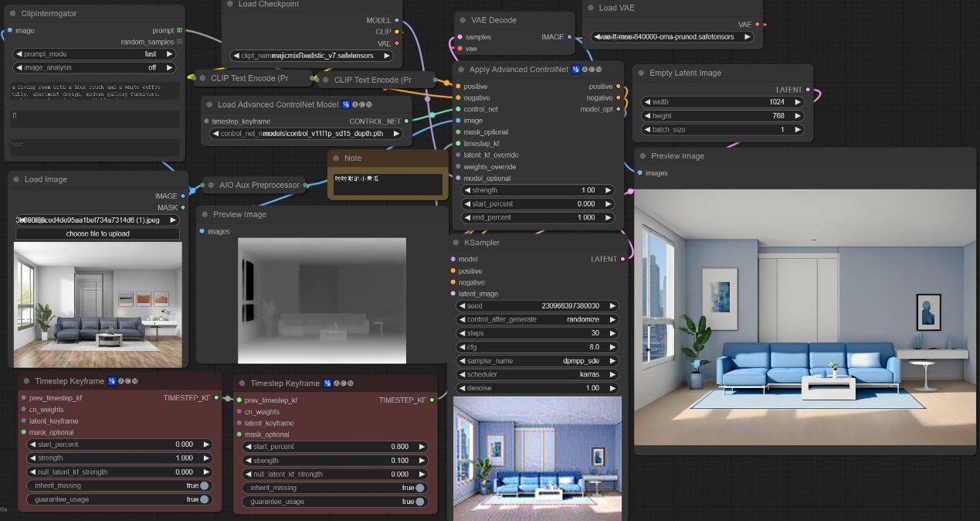Open the control_after_generate randomize dropdown
980x521 pixels.
point(537,320)
